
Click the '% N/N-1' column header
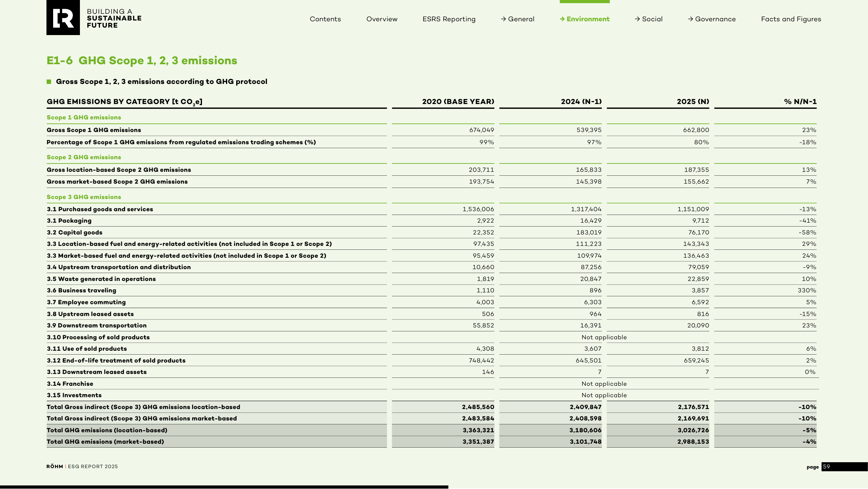[x=800, y=102]
